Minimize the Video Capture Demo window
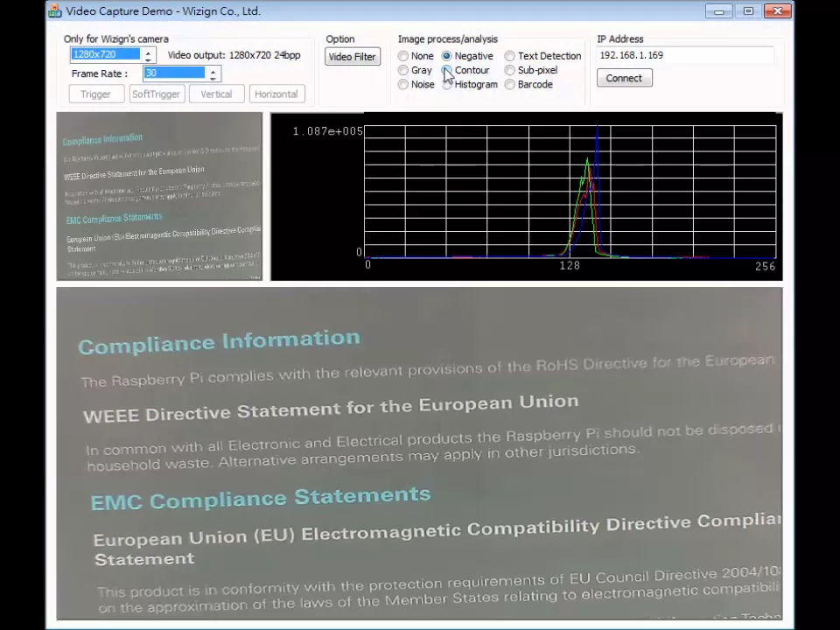840x630 pixels. point(719,10)
